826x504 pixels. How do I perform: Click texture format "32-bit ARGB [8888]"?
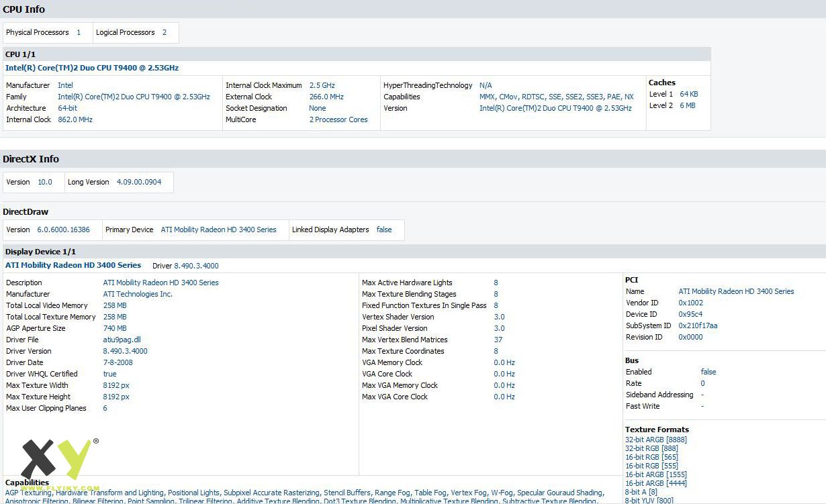tap(656, 440)
